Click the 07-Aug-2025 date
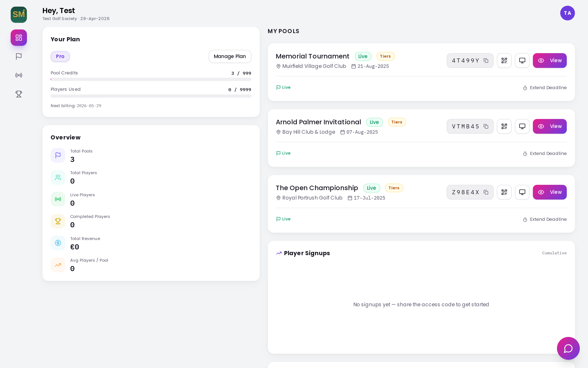The image size is (588, 368). tap(359, 132)
